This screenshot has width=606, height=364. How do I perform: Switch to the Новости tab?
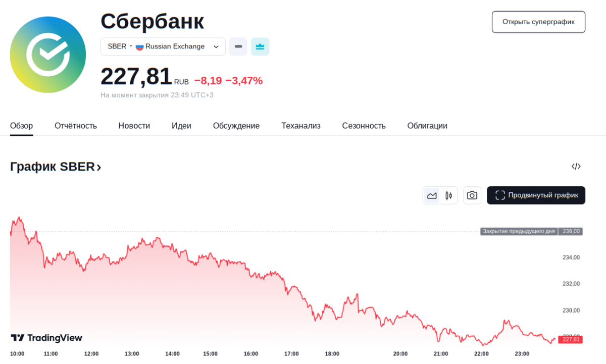(x=134, y=126)
